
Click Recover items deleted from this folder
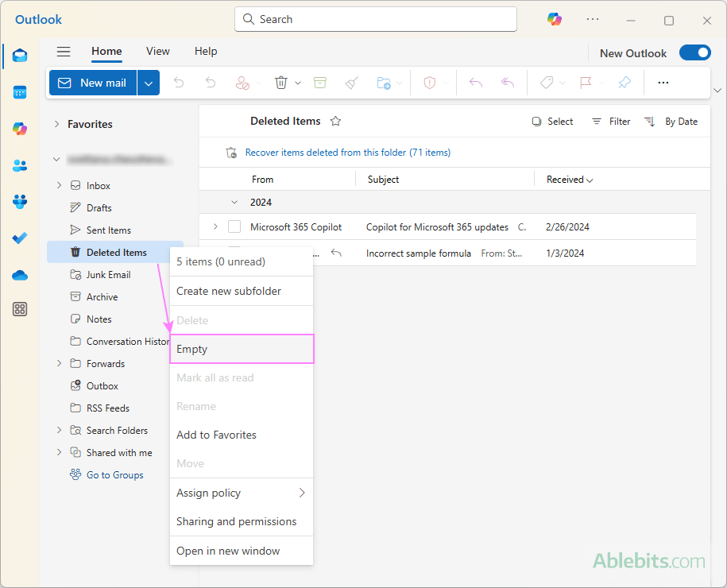(x=348, y=153)
